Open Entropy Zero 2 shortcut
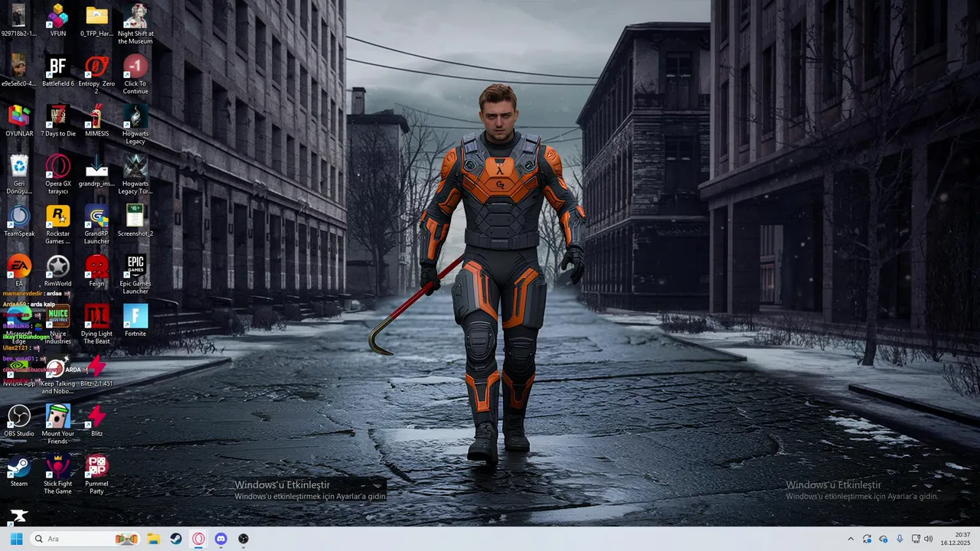Image resolution: width=980 pixels, height=551 pixels. [96, 74]
